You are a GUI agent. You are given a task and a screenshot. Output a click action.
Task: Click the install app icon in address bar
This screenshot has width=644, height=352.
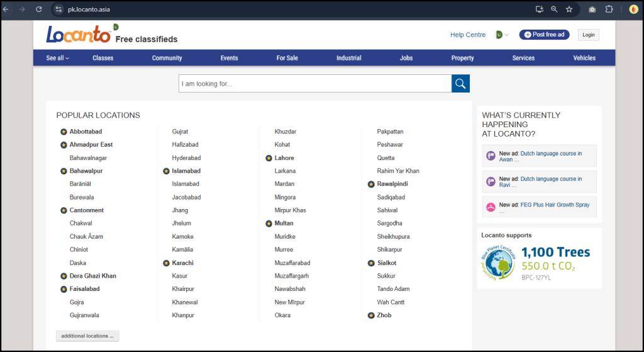[539, 9]
